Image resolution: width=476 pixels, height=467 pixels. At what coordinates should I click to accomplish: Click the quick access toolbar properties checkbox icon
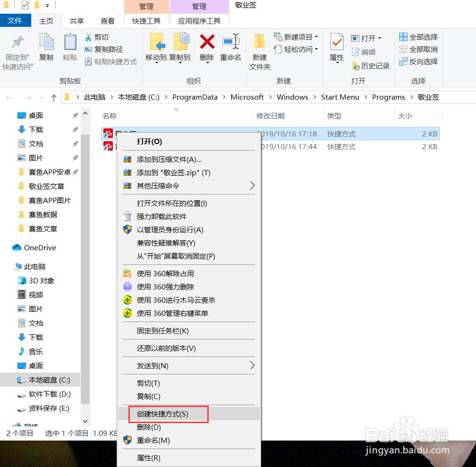[25, 5]
